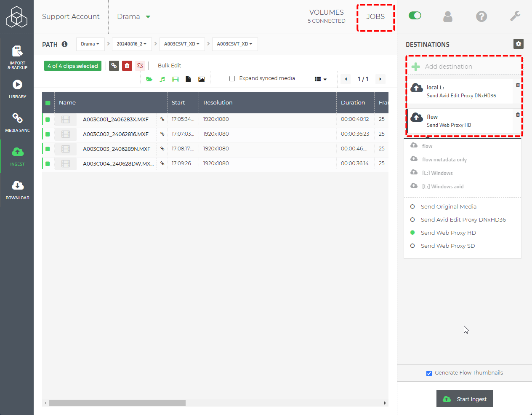This screenshot has width=532, height=415.
Task: Click the unsync broken-link icon
Action: pyautogui.click(x=140, y=66)
